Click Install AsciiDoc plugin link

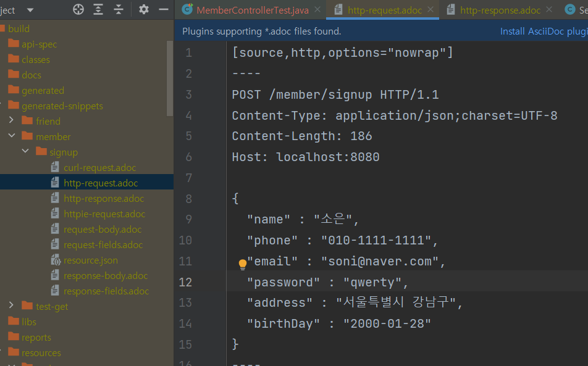[544, 31]
